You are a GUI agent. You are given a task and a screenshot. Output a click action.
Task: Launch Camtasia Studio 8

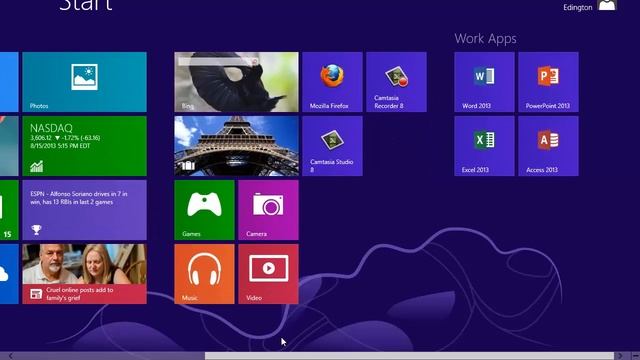(332, 146)
